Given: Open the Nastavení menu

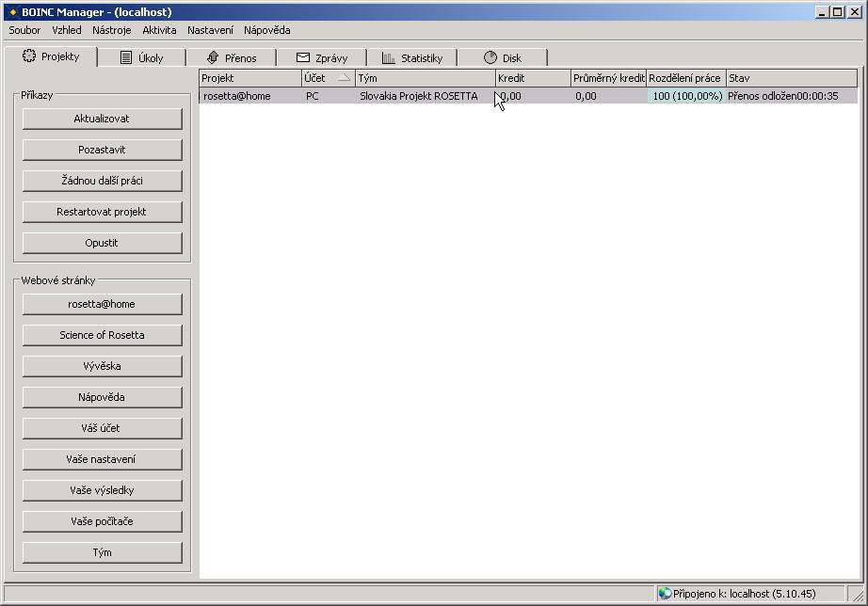Looking at the screenshot, I should tap(210, 30).
